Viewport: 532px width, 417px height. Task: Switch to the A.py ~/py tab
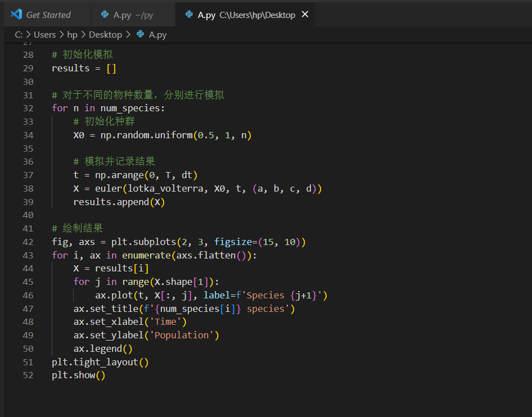[133, 15]
